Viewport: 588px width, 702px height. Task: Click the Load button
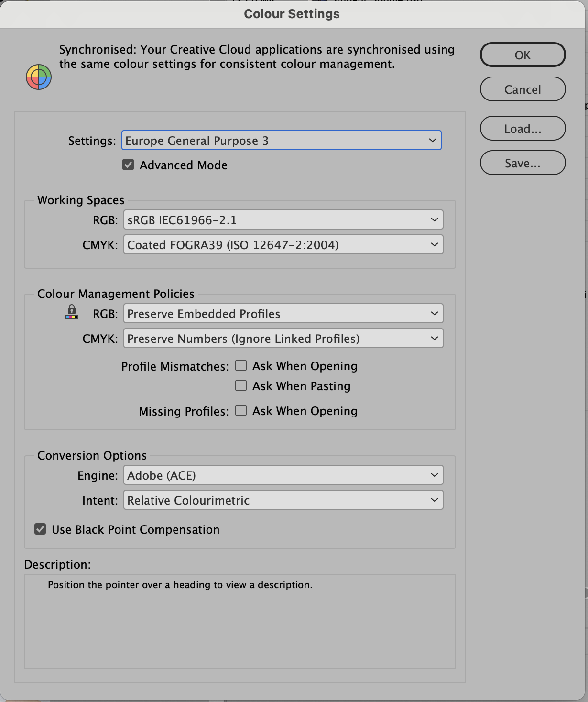click(523, 128)
